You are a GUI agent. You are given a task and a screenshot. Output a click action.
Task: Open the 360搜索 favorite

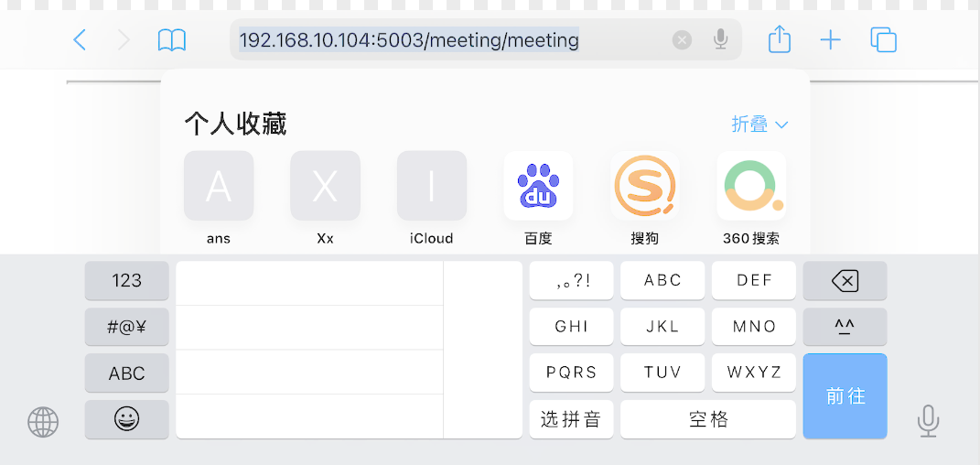click(751, 186)
